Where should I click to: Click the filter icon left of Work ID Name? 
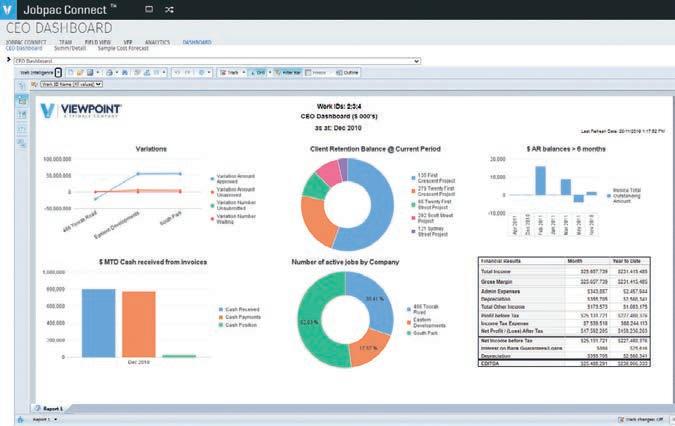pos(34,84)
